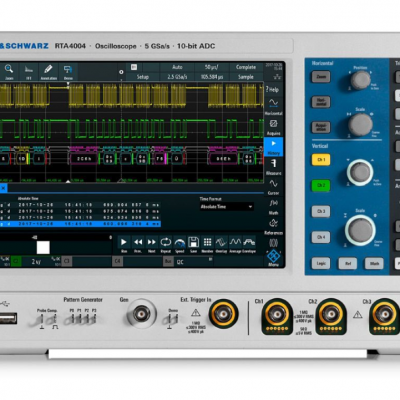Tap the Setup button on screen
Screen dimensions: 400x400
[x=143, y=77]
